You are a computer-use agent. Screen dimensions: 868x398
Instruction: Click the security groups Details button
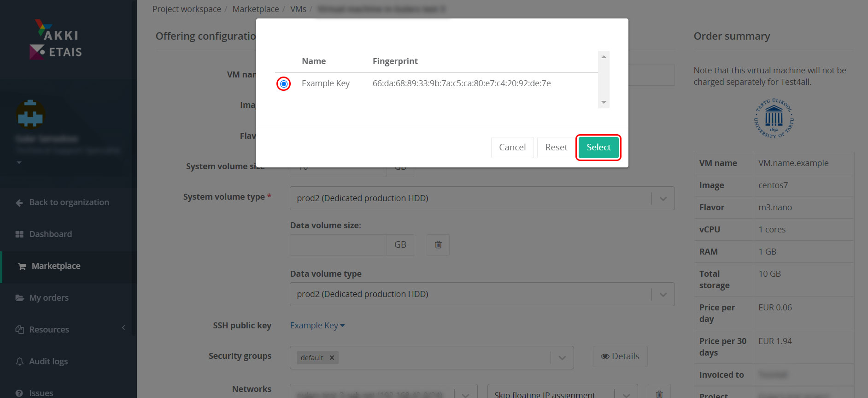point(620,356)
